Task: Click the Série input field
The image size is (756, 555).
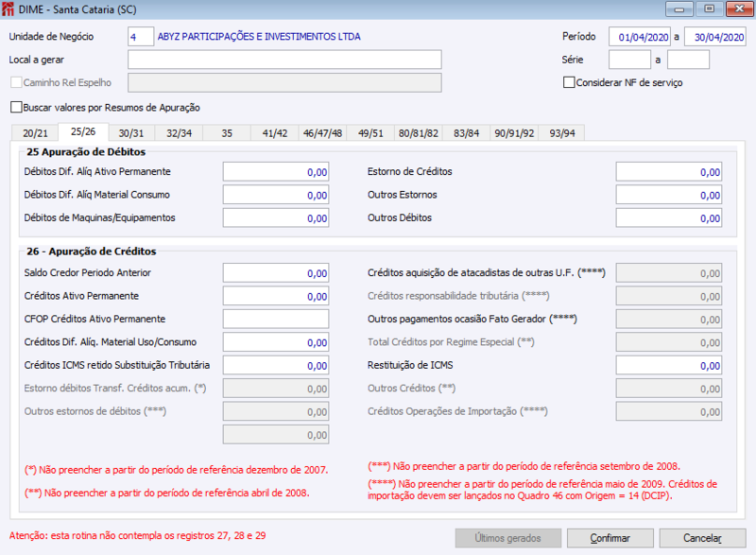Action: 628,59
